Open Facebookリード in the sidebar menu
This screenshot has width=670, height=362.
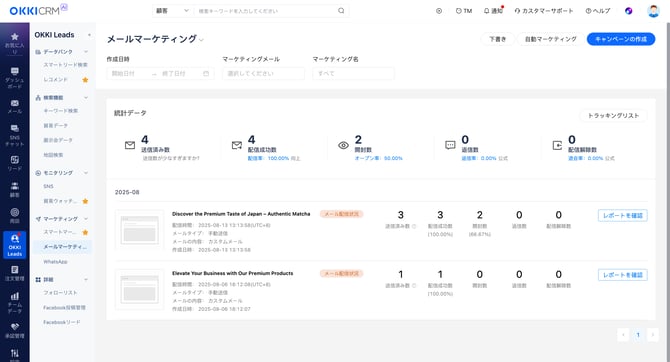(x=62, y=322)
